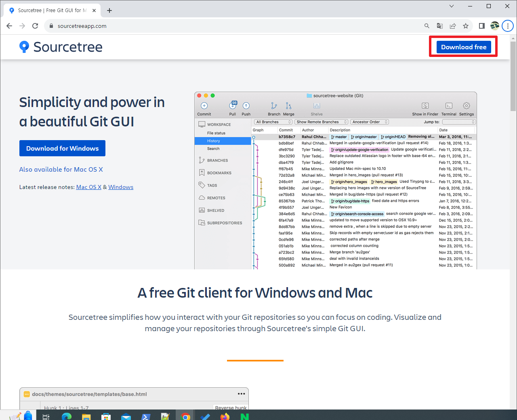Click the Pull icon with 98 badge
Viewport: 517px width, 420px height.
tap(233, 105)
